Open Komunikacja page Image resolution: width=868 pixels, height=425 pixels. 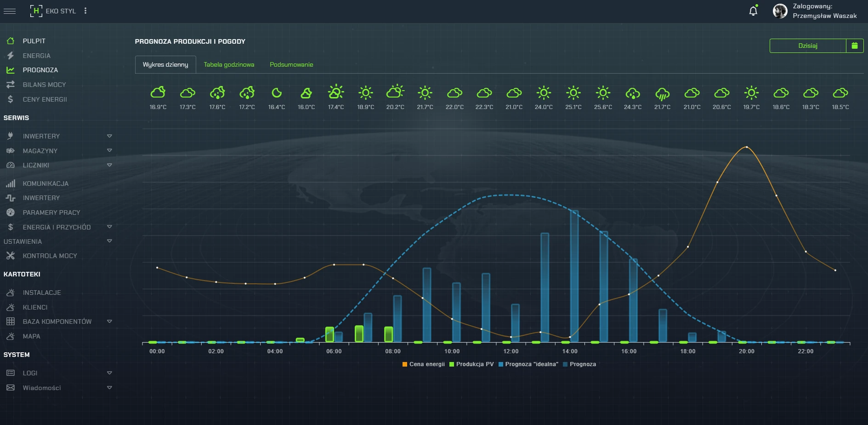pos(45,184)
